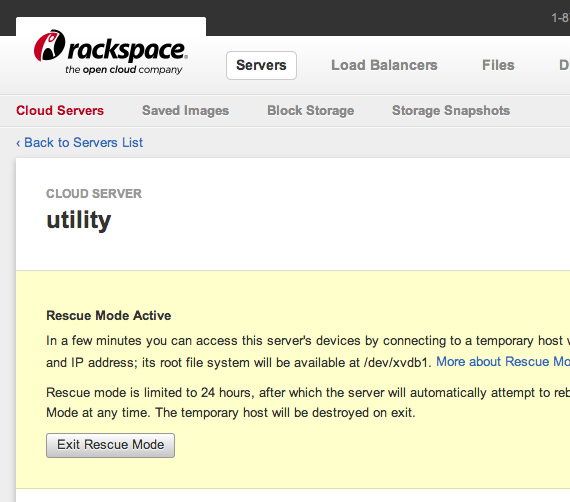Image resolution: width=570 pixels, height=502 pixels.
Task: Click the back chevron before Servers List
Action: [x=18, y=143]
